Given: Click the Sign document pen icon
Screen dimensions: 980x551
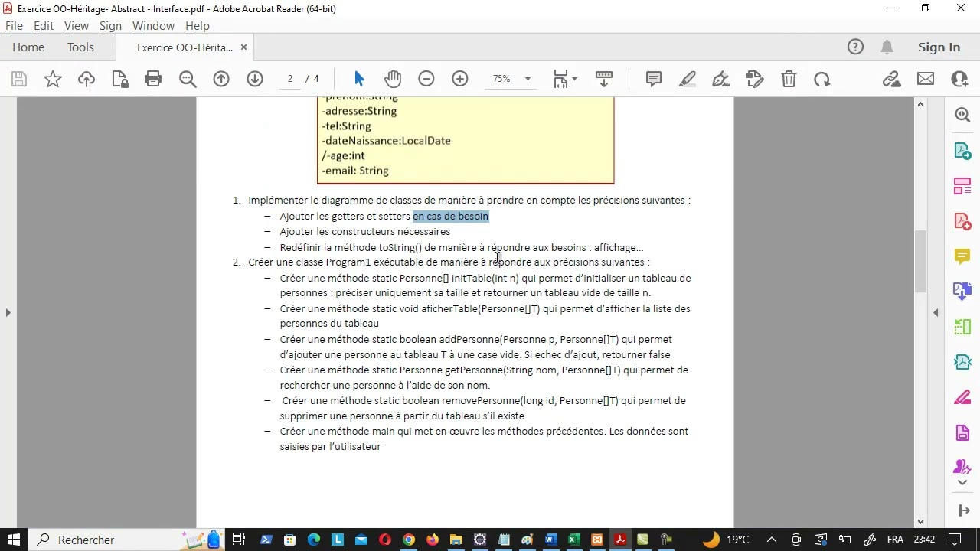Looking at the screenshot, I should (720, 79).
